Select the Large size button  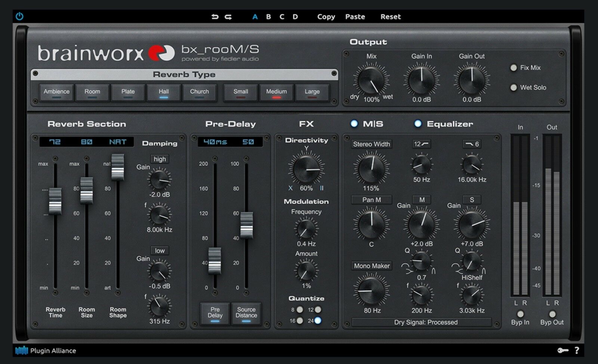312,92
